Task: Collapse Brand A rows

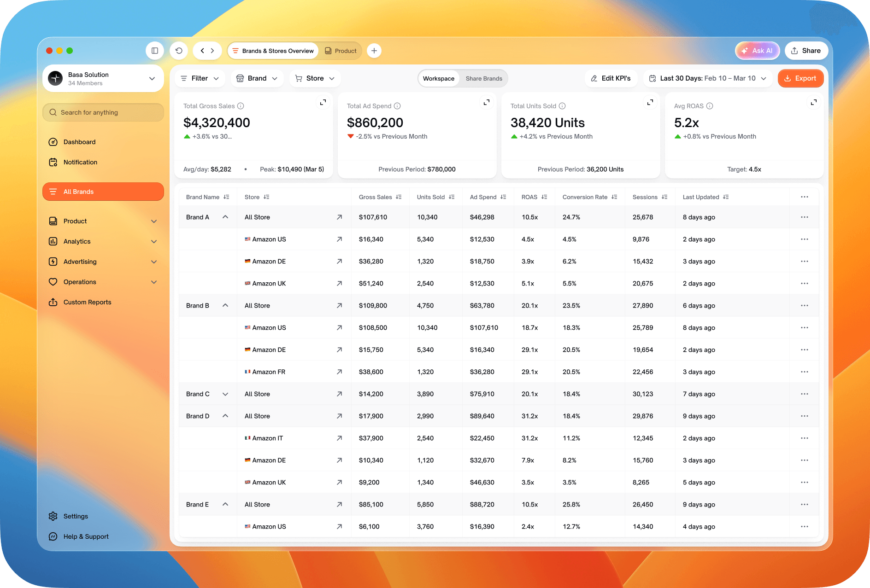Action: [225, 217]
